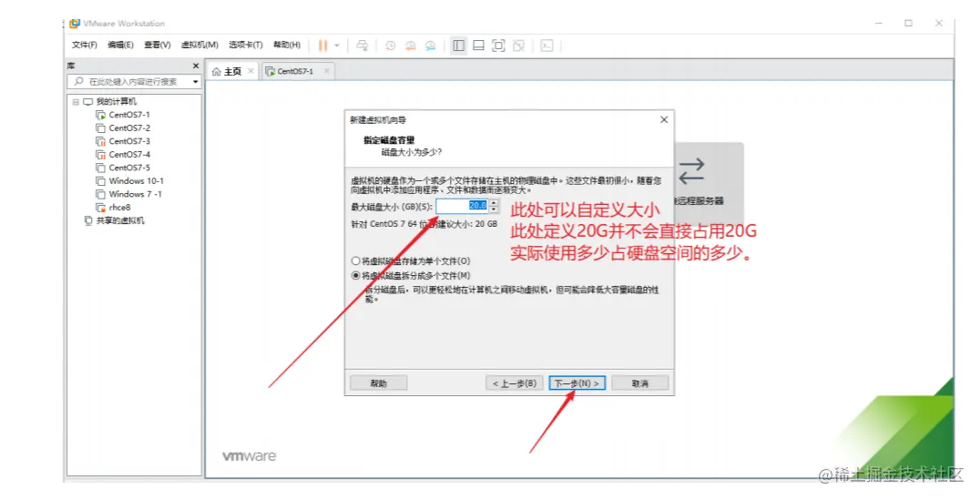
Task: Click the orange pause/suspend toolbar icon
Action: coord(322,46)
